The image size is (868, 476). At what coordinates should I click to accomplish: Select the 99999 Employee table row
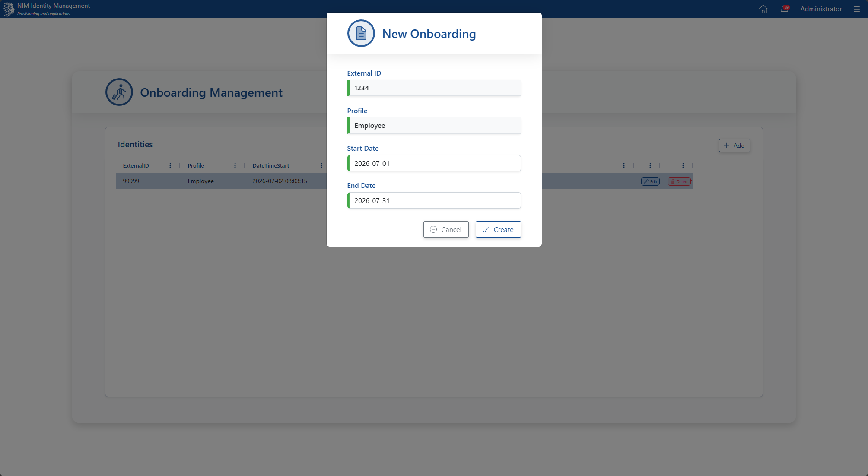point(404,181)
